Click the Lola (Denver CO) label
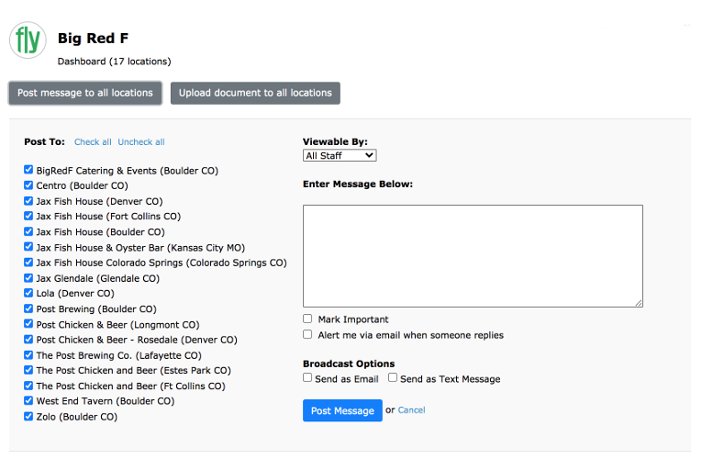The width and height of the screenshot is (702, 459). pyautogui.click(x=75, y=294)
